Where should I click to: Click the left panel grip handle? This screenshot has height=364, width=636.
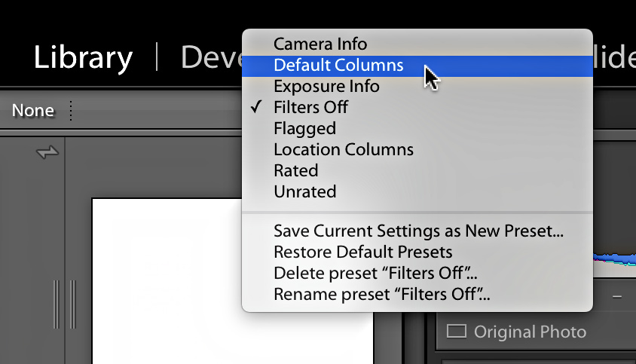coord(65,304)
